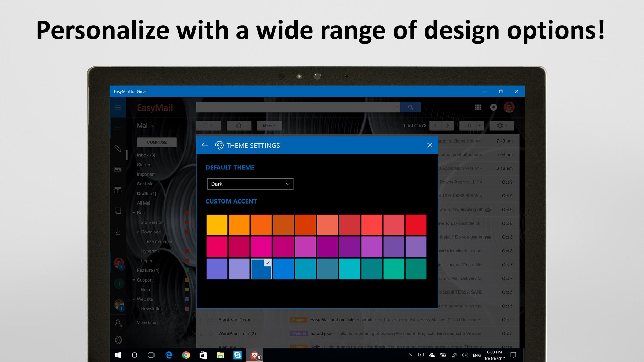Open the Sent Mail folder

146,184
